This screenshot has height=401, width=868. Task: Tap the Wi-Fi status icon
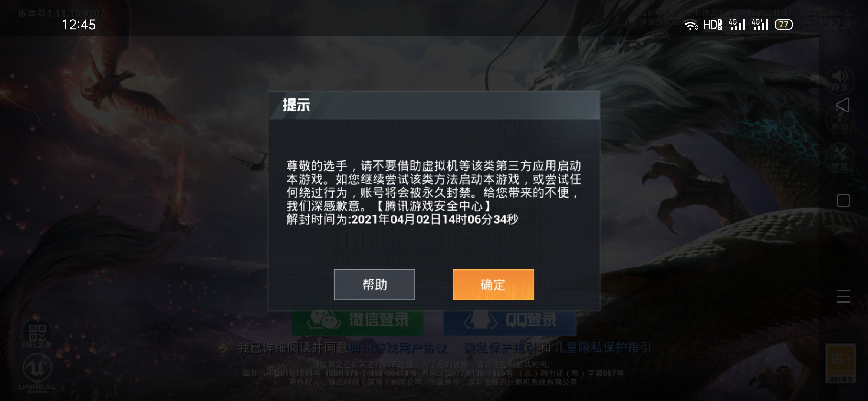[x=691, y=25]
